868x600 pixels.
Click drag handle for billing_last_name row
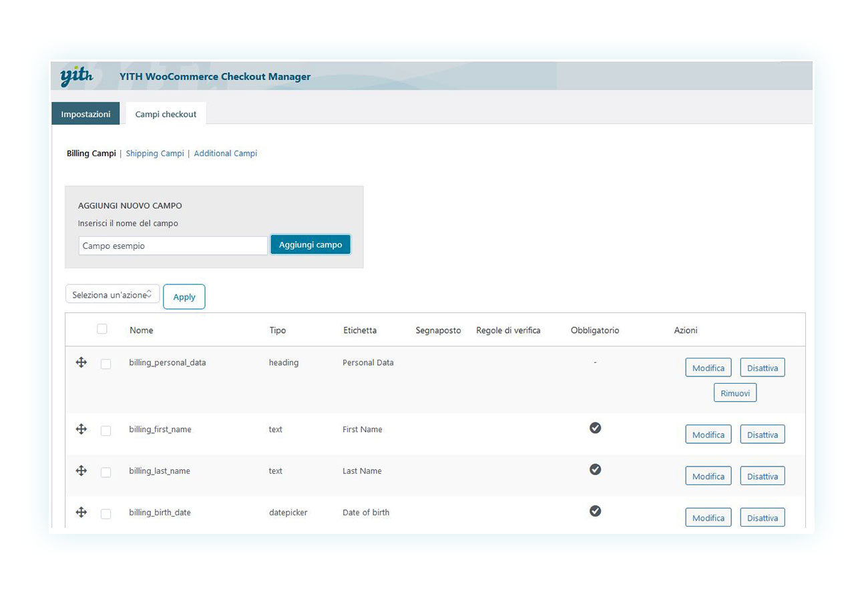[81, 471]
